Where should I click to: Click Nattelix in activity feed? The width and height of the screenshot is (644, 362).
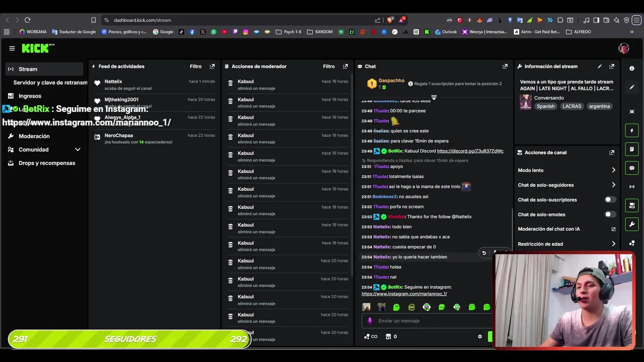(x=113, y=81)
